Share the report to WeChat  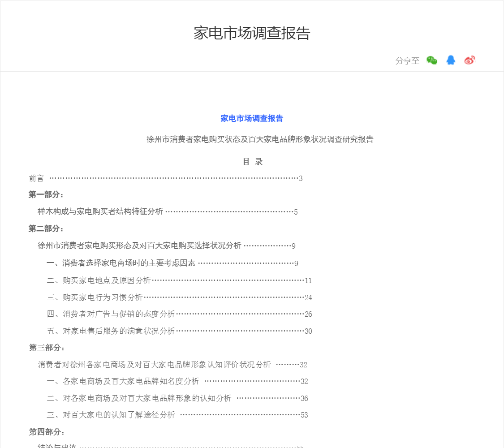pyautogui.click(x=432, y=60)
